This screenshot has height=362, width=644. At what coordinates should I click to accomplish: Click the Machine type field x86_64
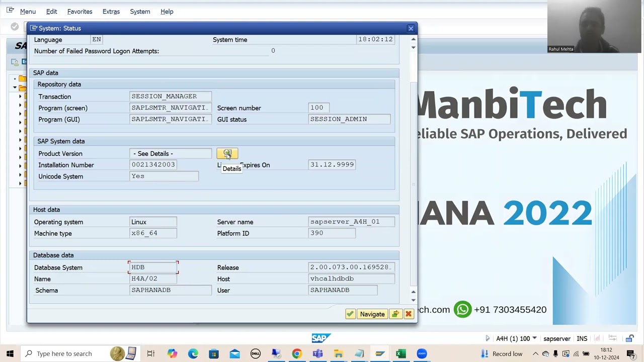(153, 233)
